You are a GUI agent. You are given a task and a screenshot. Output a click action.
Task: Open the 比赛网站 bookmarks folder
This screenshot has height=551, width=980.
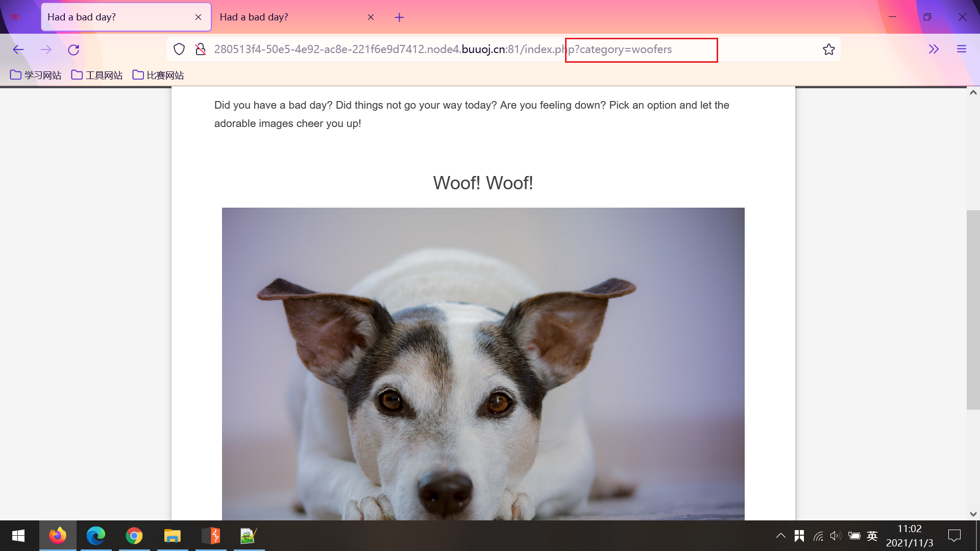[x=158, y=76]
